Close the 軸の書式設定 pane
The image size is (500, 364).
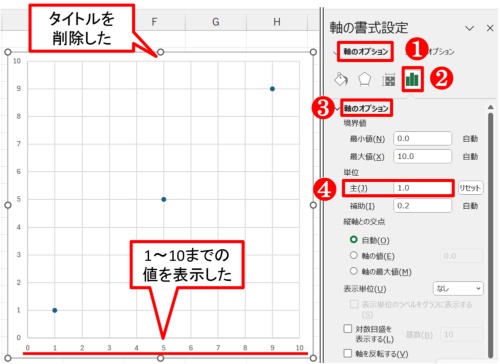point(490,28)
